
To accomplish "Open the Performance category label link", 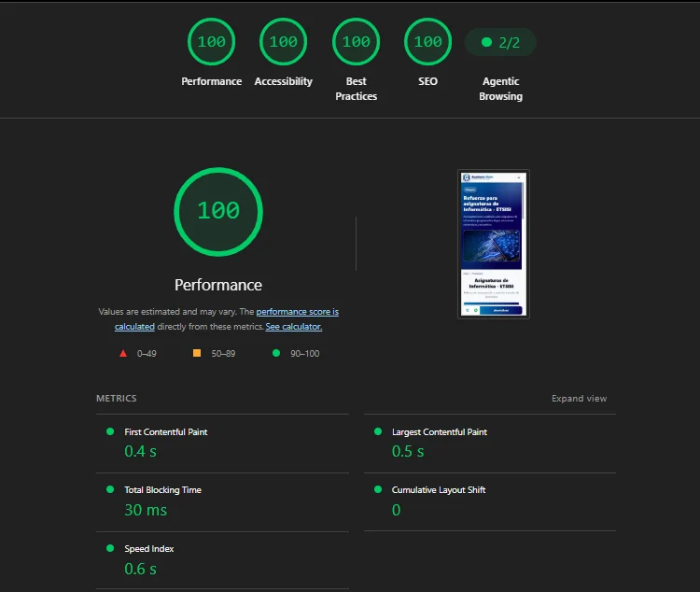I will [x=212, y=81].
